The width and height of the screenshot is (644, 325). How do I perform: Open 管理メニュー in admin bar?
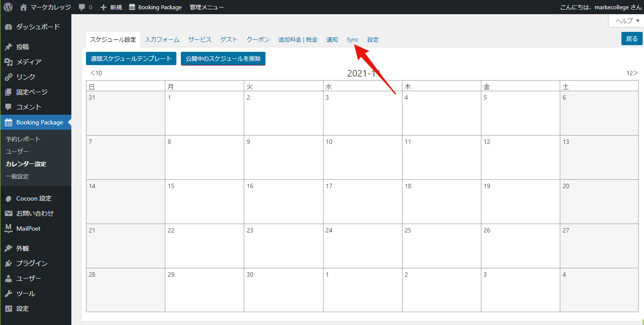pyautogui.click(x=207, y=7)
